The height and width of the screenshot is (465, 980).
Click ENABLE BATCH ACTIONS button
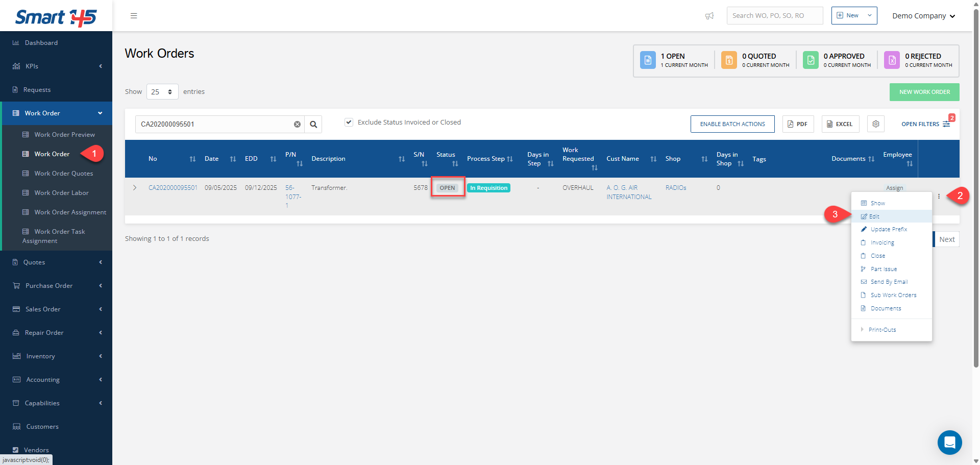(732, 124)
